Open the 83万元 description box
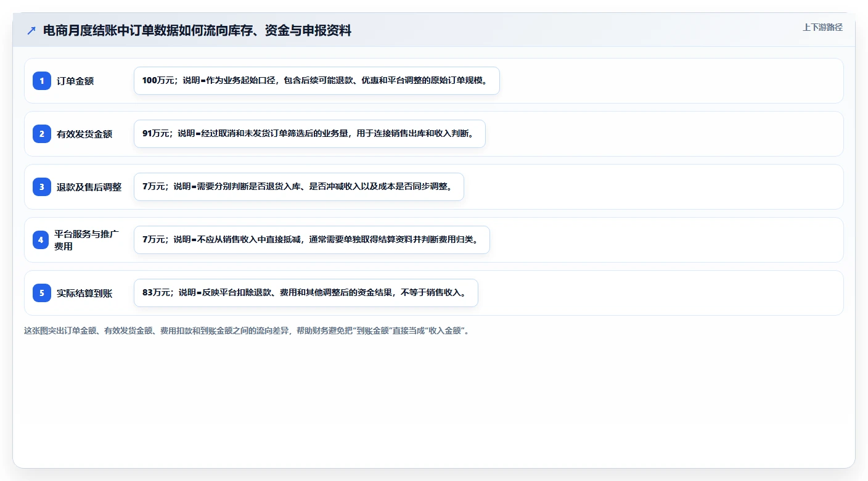Viewport: 868px width, 481px height. pos(306,293)
